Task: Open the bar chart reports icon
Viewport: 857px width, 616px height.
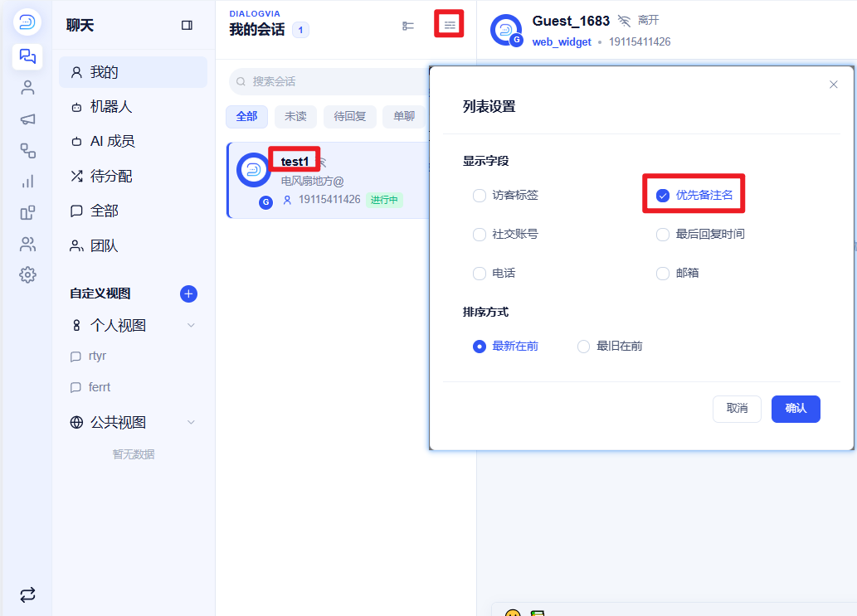Action: (x=27, y=182)
